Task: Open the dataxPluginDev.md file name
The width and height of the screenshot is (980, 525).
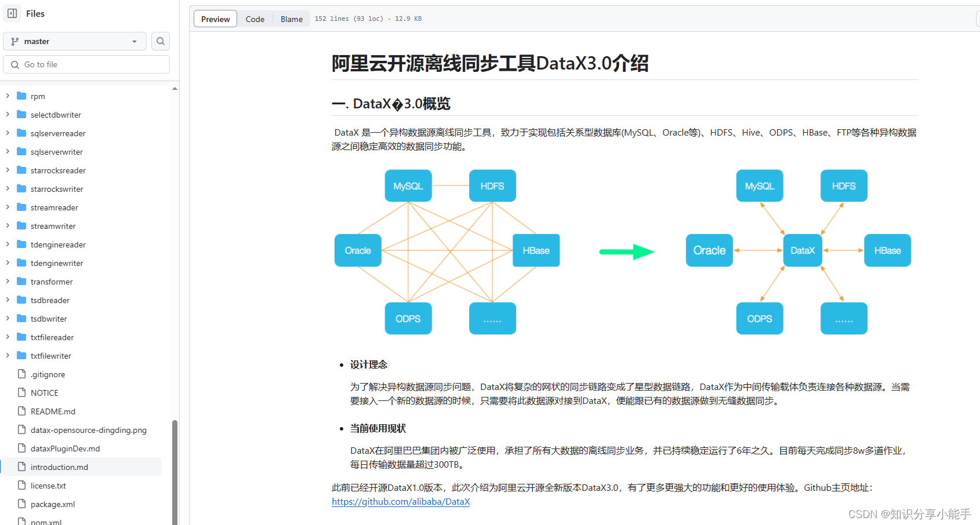Action: [x=65, y=449]
